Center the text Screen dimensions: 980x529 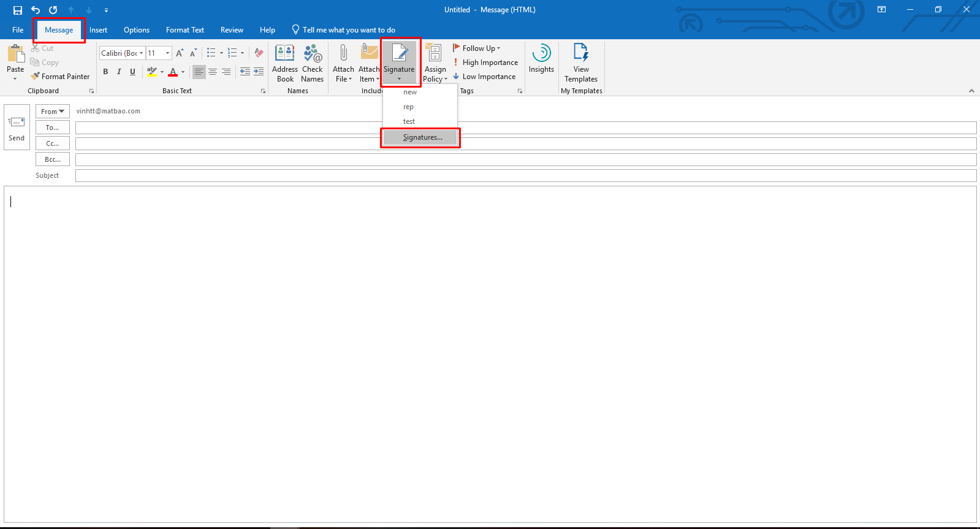pos(213,72)
